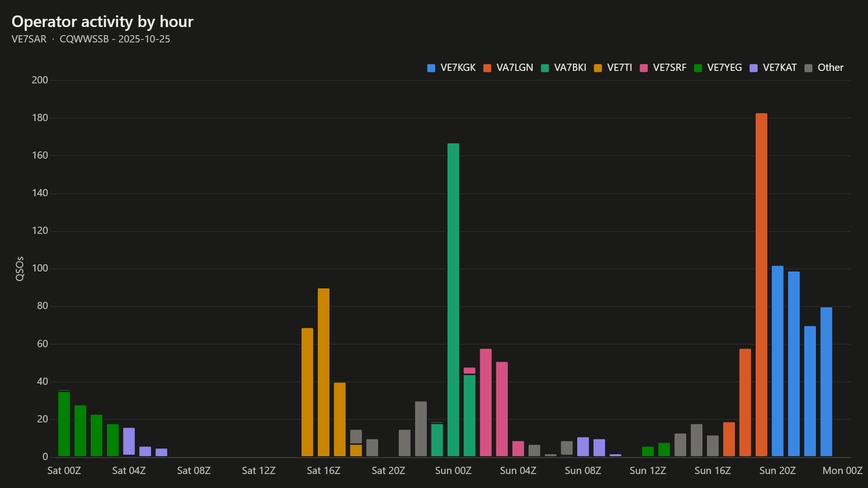Toggle the VE7YEG legend entry

pos(718,68)
